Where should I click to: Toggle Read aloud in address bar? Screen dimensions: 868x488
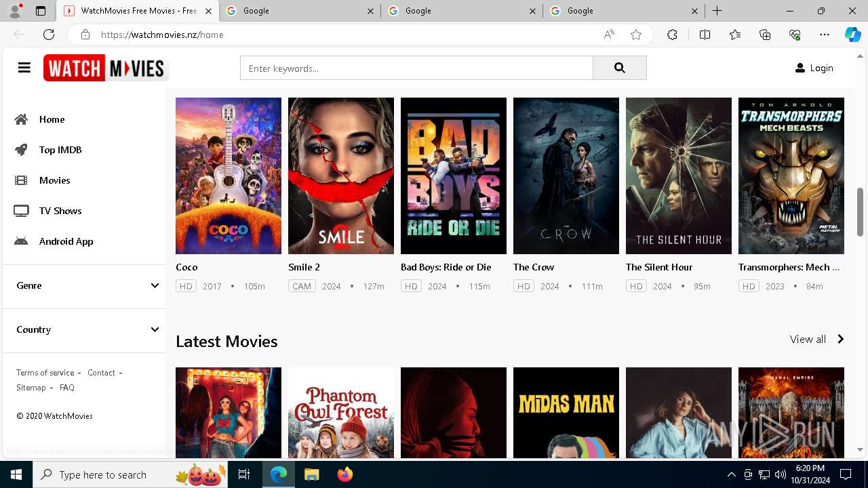[609, 35]
